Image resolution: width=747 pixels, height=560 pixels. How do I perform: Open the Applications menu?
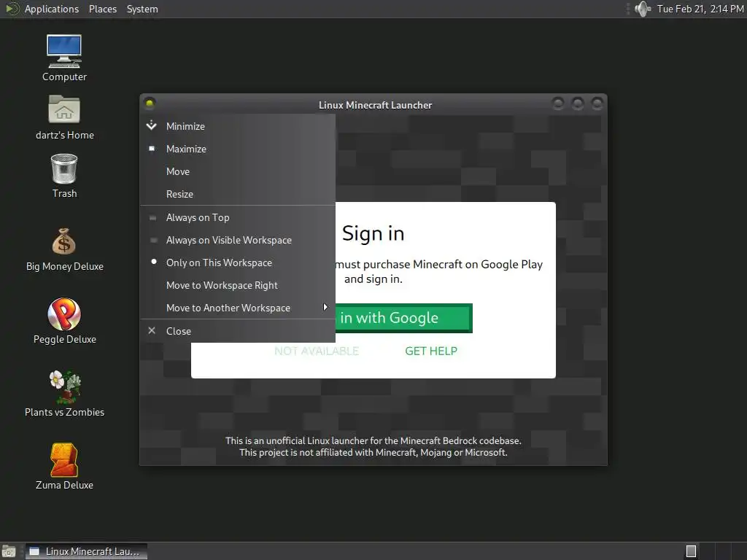pos(52,9)
